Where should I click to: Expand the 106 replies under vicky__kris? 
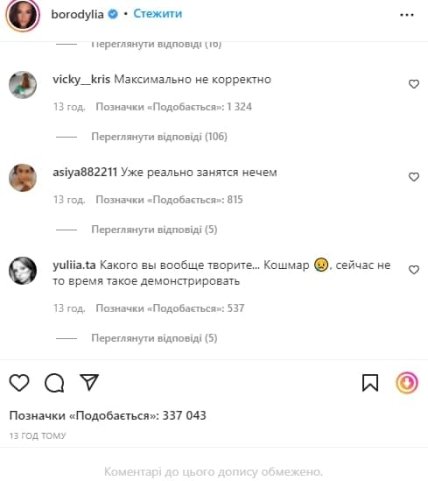(159, 137)
